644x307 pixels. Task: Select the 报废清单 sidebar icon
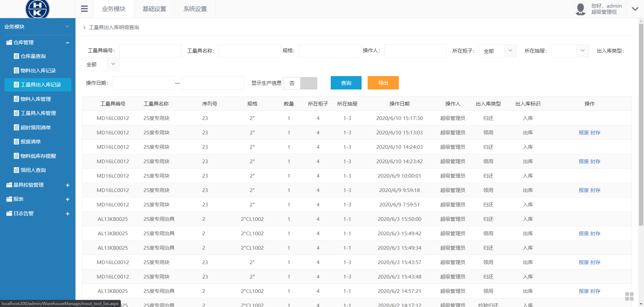(x=16, y=141)
